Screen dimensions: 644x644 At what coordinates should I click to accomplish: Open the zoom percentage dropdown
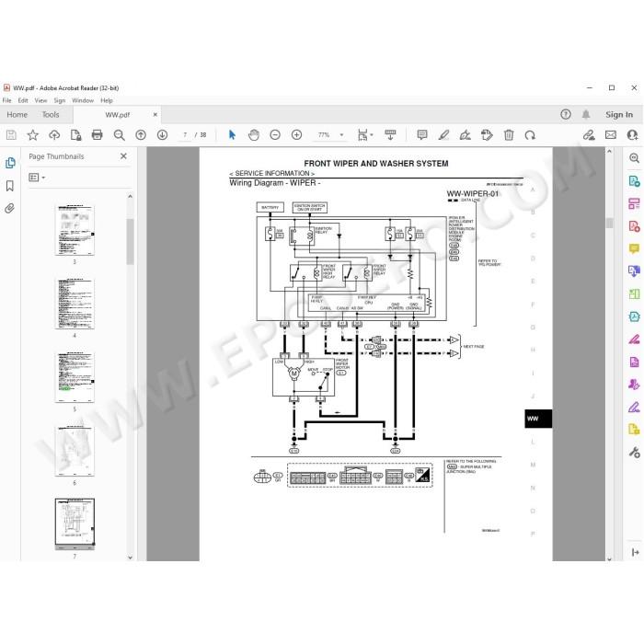[x=341, y=134]
